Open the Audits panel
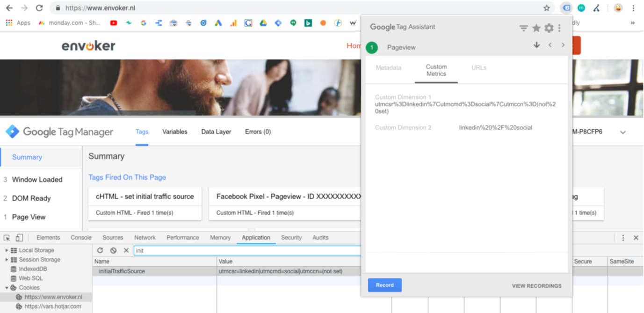 (320, 238)
